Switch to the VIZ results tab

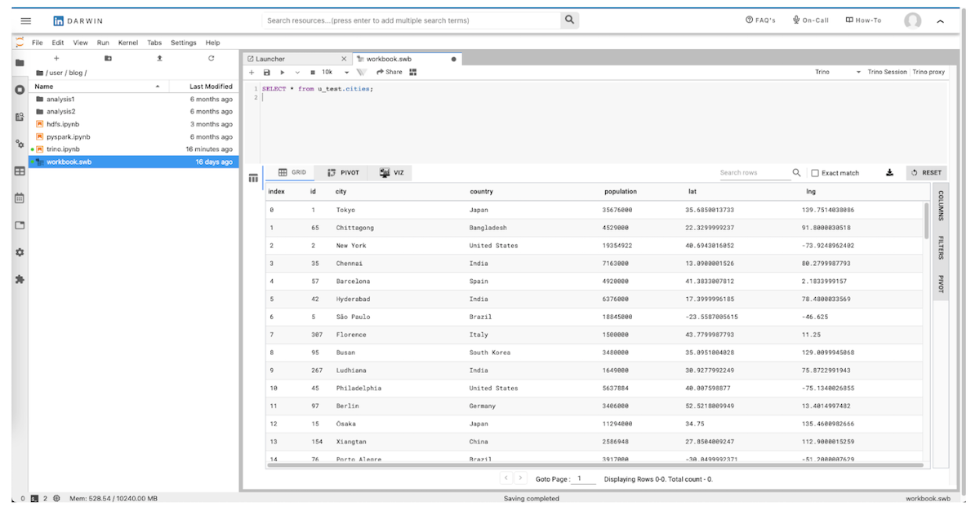[x=392, y=172]
